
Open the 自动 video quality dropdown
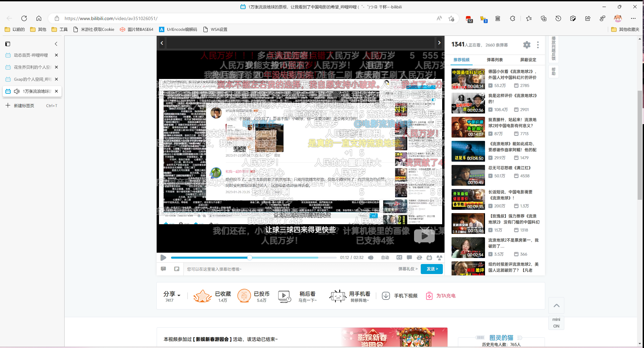click(x=385, y=258)
